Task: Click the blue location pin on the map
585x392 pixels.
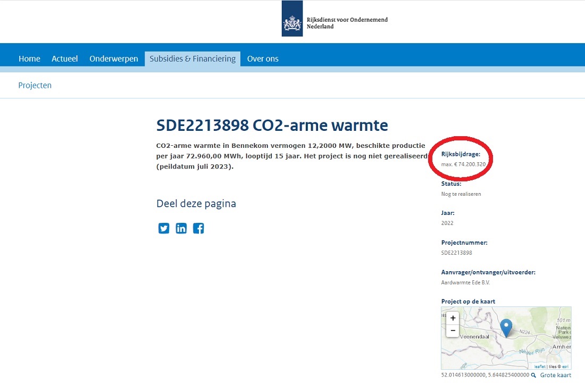Action: click(x=506, y=328)
